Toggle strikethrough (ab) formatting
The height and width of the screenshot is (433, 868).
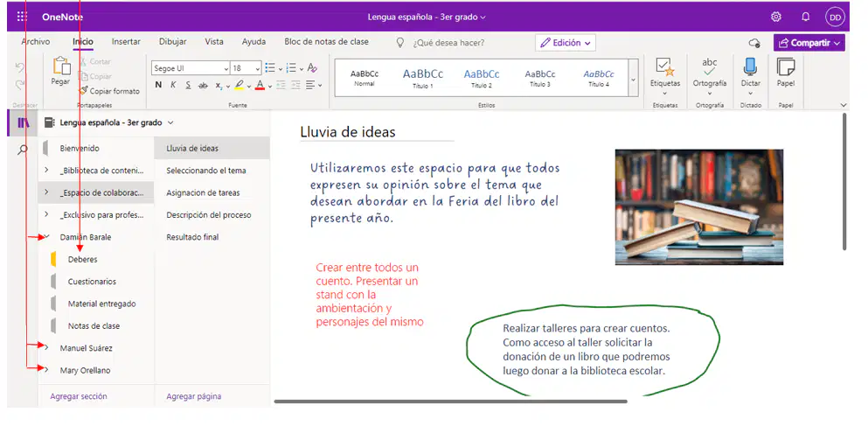tap(203, 85)
